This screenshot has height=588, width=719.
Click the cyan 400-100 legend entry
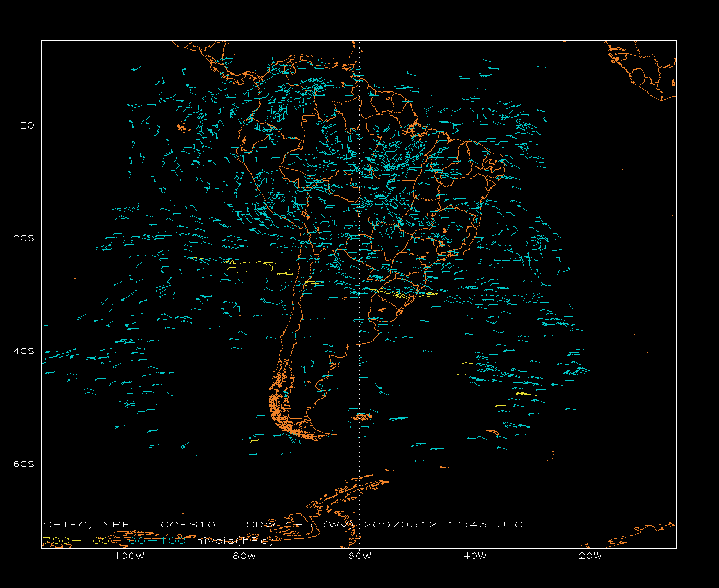tap(153, 540)
